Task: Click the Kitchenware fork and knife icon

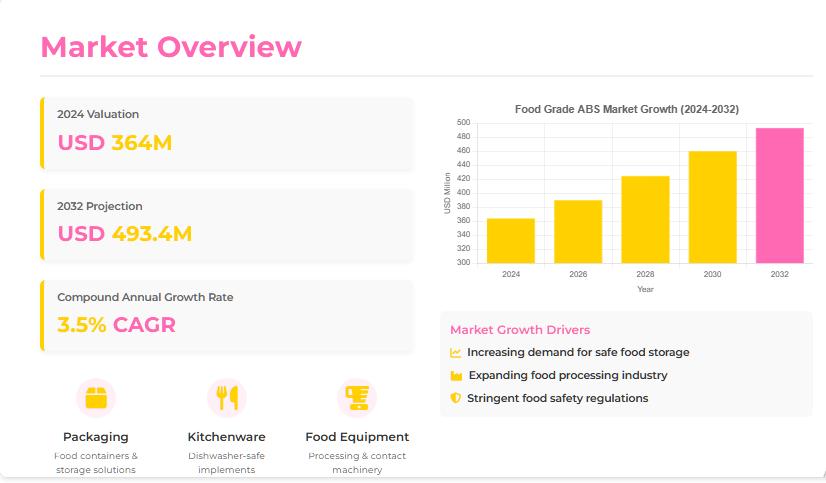Action: point(227,398)
